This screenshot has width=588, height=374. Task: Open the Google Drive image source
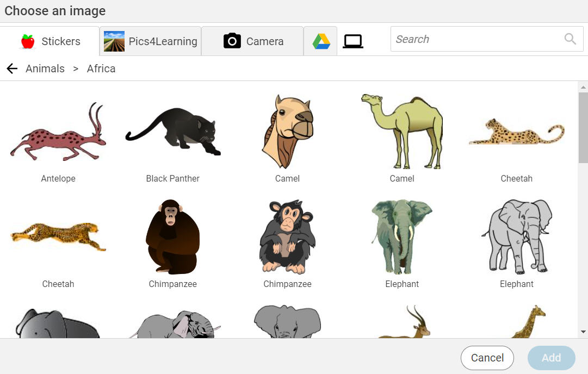[x=321, y=41]
